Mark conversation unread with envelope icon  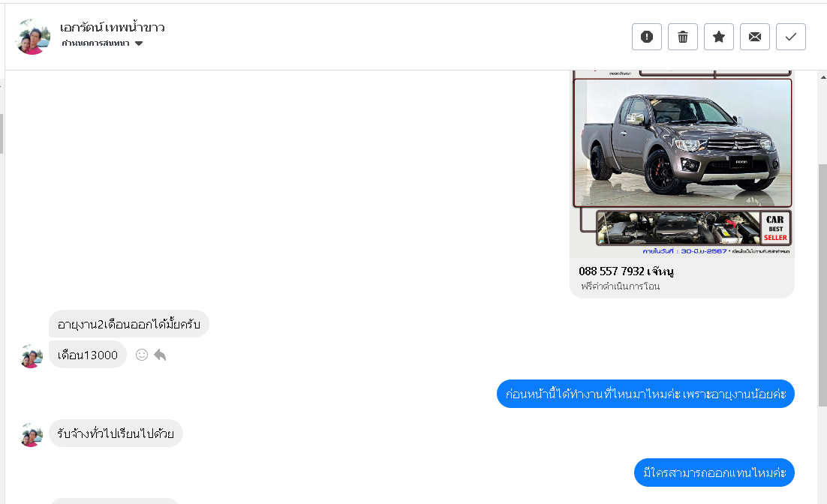pos(755,37)
